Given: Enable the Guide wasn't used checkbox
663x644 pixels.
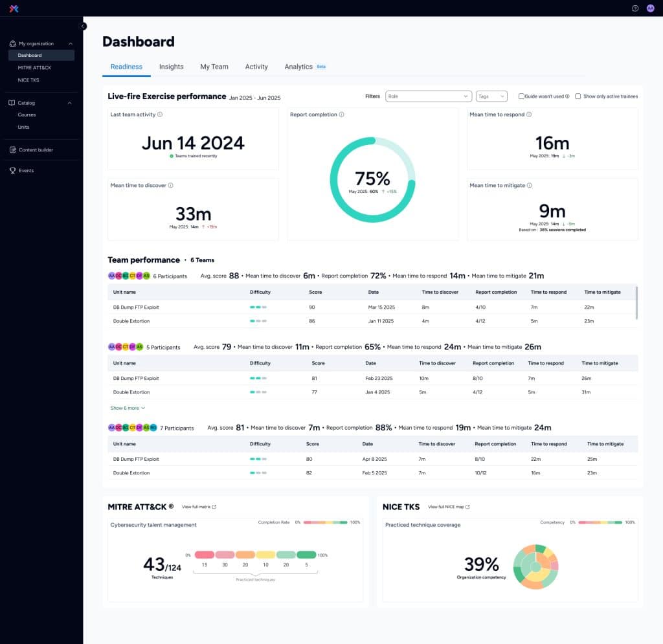Looking at the screenshot, I should click(521, 96).
